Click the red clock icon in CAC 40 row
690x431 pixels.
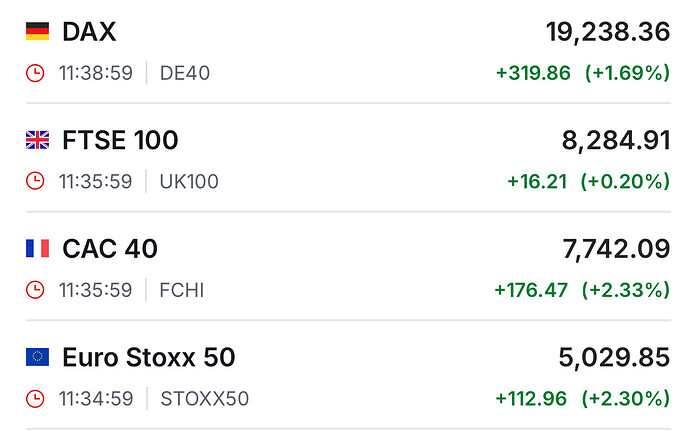[35, 290]
